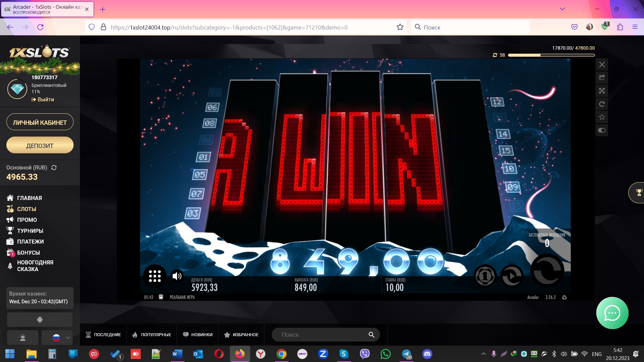Open the tournaments trophy side tab
The image size is (644, 362).
point(637,193)
